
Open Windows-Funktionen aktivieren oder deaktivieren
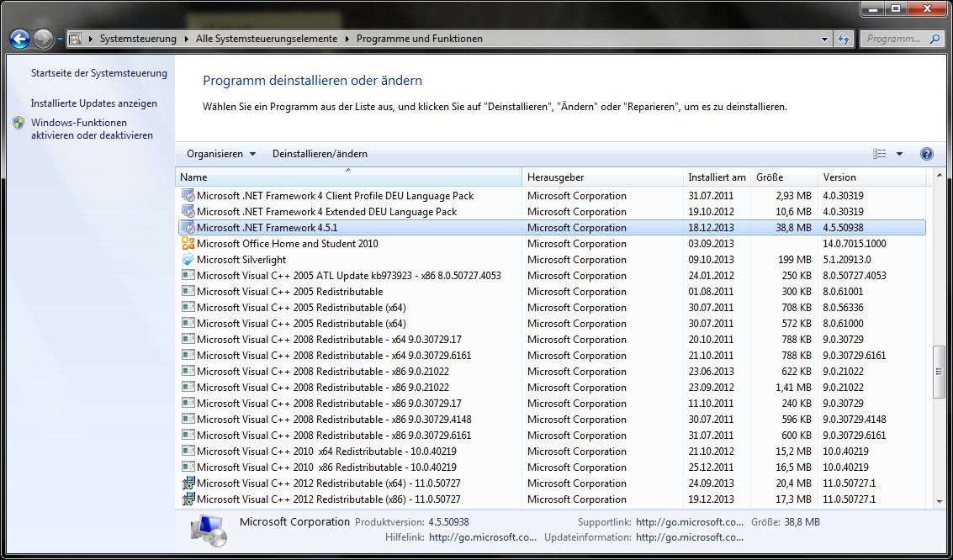click(92, 129)
